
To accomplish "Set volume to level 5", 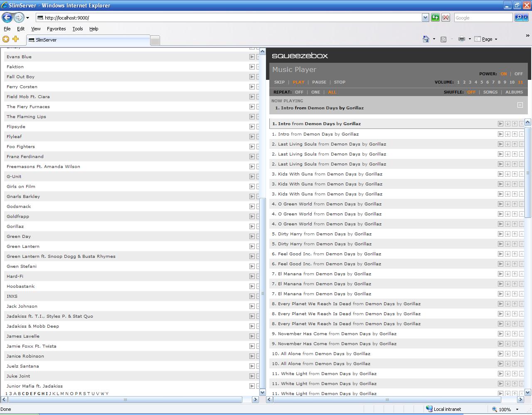I will click(482, 82).
